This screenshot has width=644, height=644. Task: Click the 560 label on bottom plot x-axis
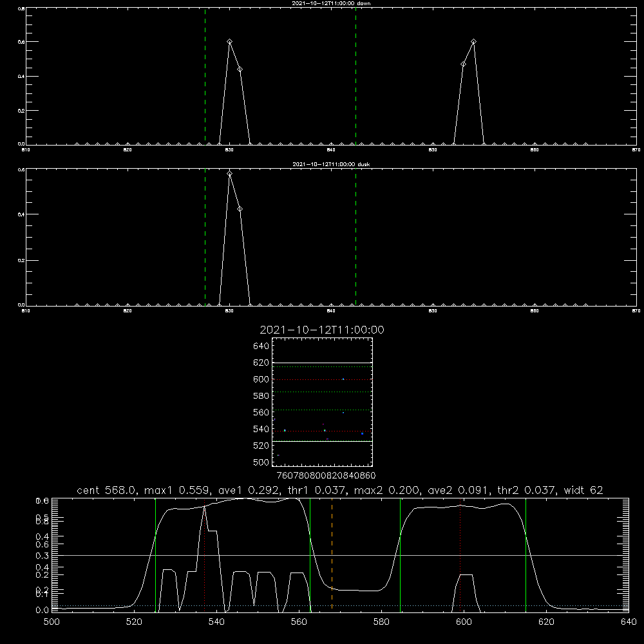click(299, 622)
